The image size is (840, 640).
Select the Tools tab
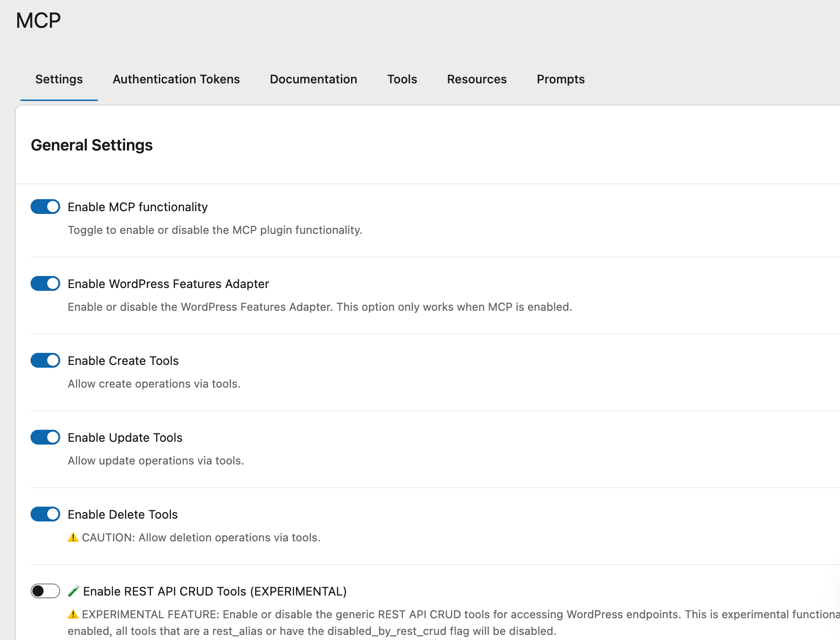(401, 79)
